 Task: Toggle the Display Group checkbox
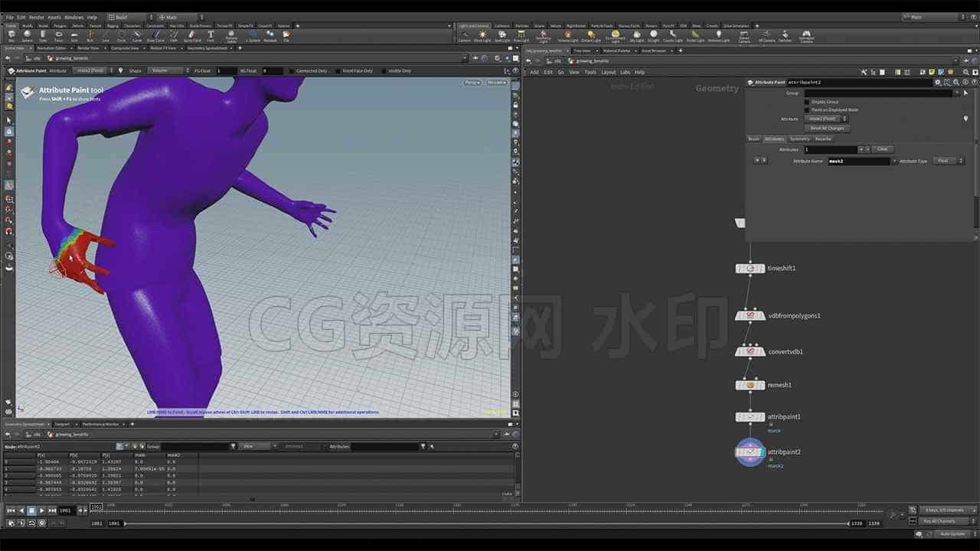point(807,102)
